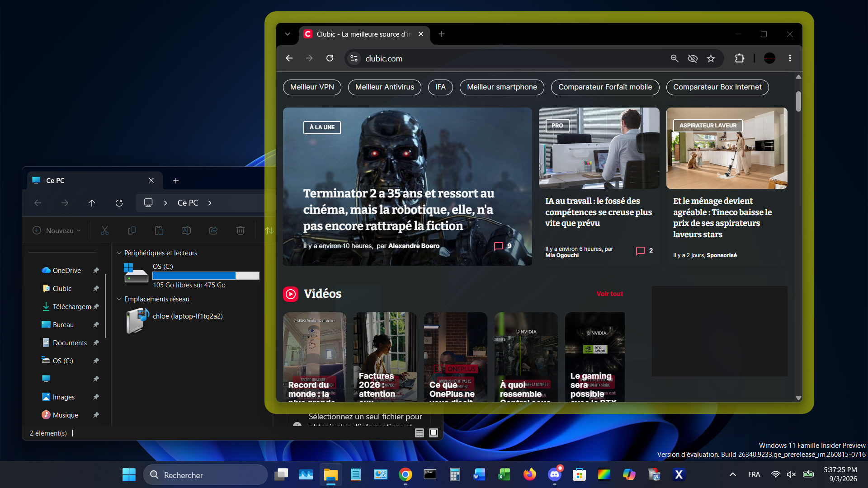Close the Clubic browser tab
Viewport: 868px width, 488px height.
pos(421,34)
